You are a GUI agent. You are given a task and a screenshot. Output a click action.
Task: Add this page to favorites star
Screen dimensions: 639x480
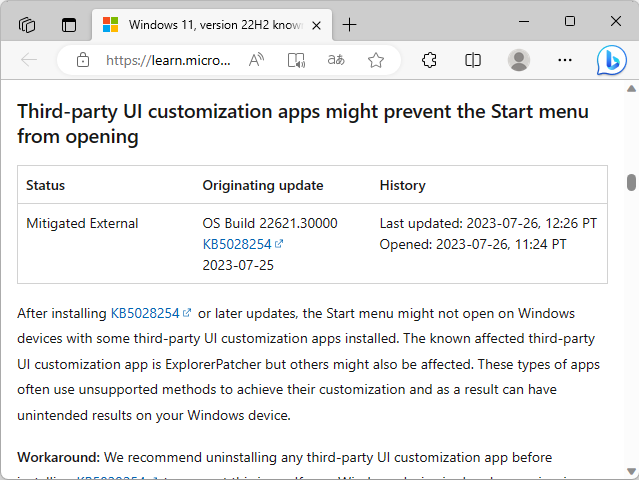pos(375,60)
